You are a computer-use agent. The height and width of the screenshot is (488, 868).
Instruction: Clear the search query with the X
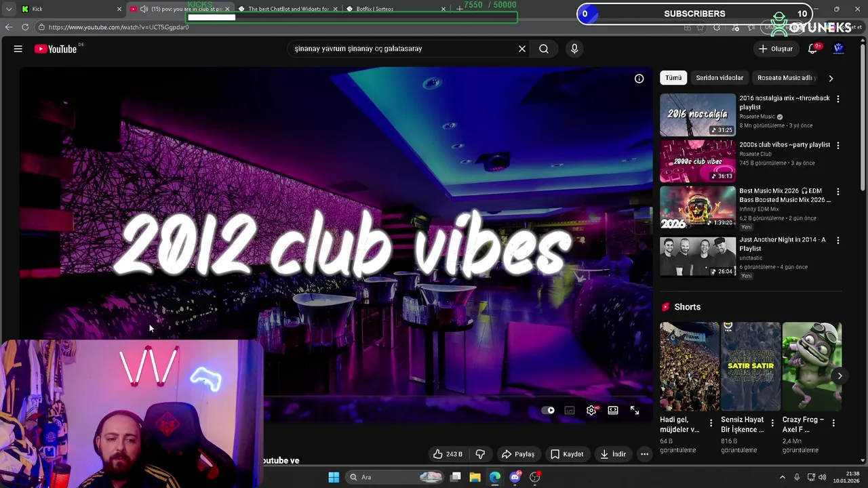point(522,49)
